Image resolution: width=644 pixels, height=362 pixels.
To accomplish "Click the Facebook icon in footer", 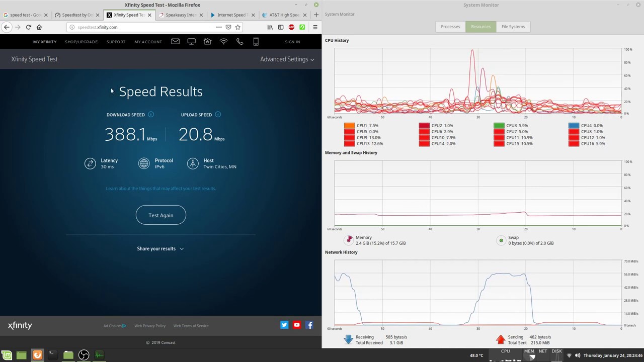I will point(309,325).
